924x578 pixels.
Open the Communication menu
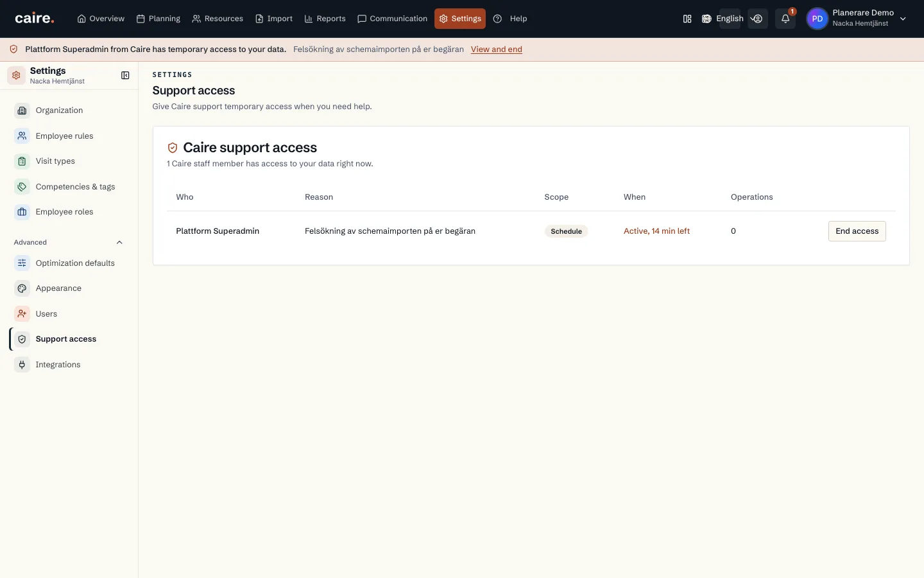tap(392, 19)
